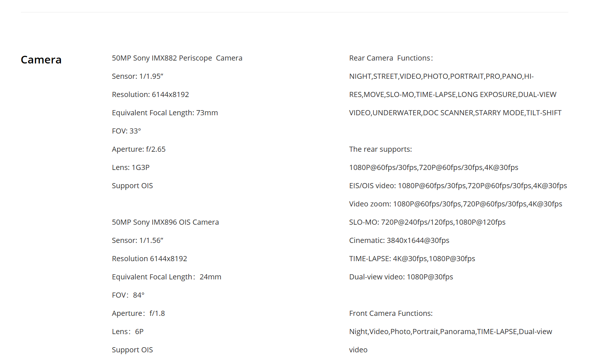Click the EIS/OIS video specification line
The width and height of the screenshot is (595, 364).
(458, 186)
